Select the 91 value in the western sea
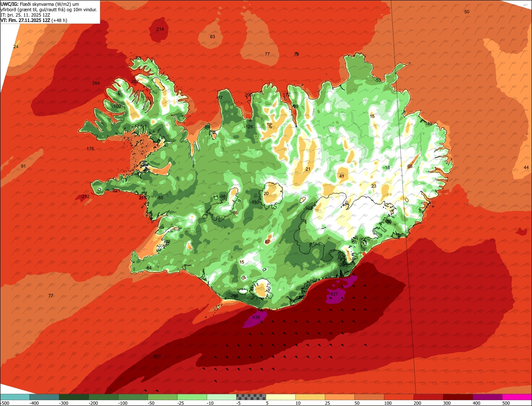This screenshot has height=406, width=532. pos(23,166)
